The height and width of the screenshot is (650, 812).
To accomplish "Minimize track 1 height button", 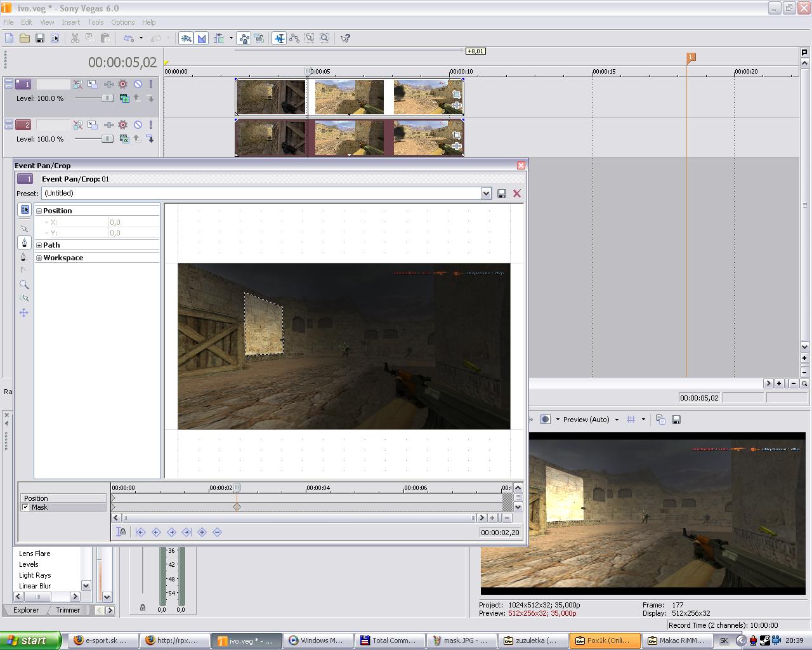I will [x=9, y=81].
